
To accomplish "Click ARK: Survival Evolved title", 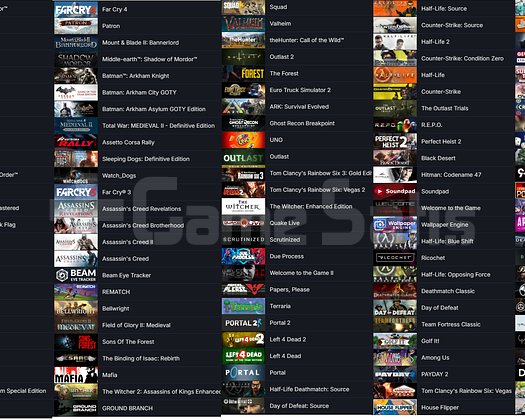I will (299, 107).
